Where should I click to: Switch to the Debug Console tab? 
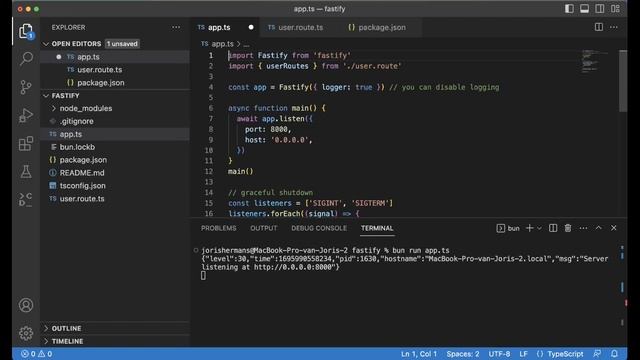pos(319,228)
